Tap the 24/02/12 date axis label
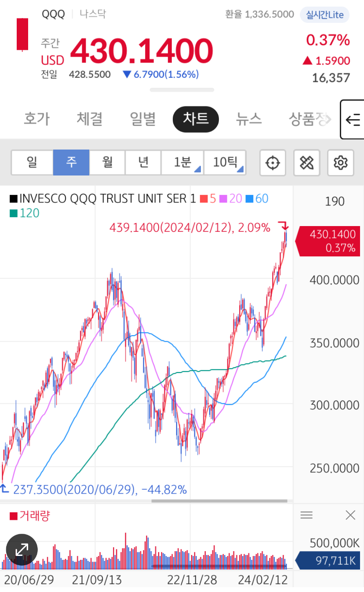 (263, 580)
